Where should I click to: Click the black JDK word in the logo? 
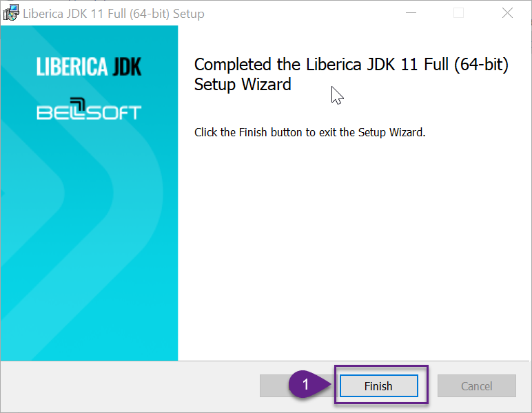(127, 66)
